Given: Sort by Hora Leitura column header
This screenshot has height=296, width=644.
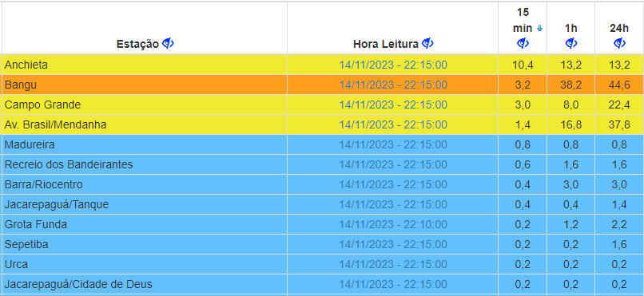Looking at the screenshot, I should [x=386, y=44].
